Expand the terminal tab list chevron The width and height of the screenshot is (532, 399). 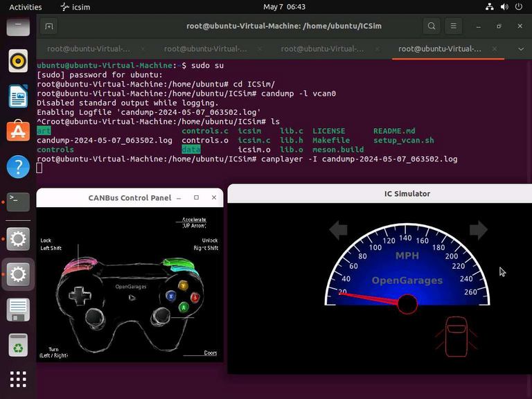tap(521, 49)
